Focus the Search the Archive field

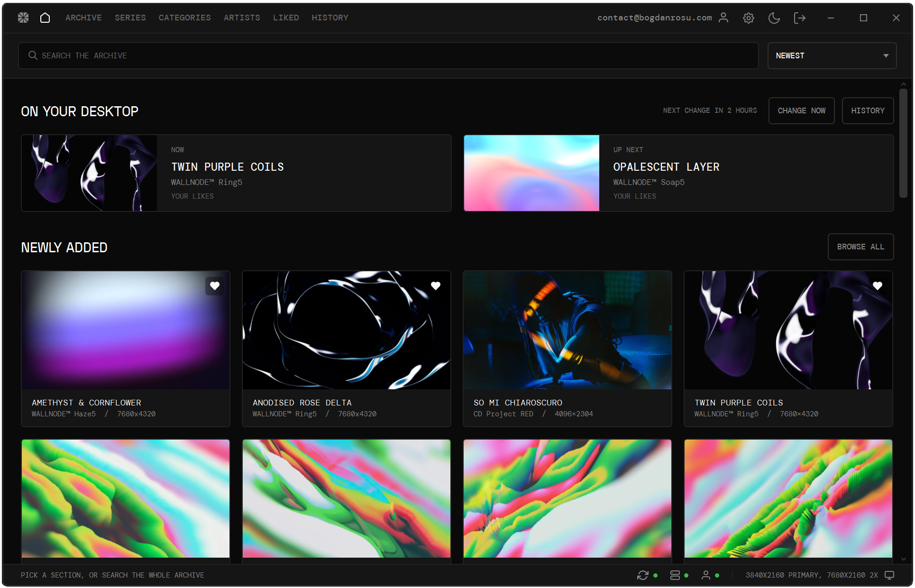[388, 55]
